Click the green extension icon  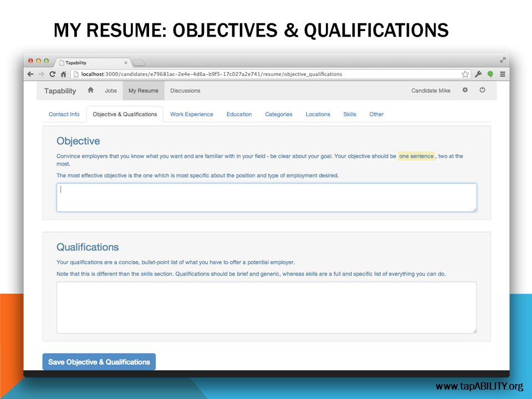[490, 74]
